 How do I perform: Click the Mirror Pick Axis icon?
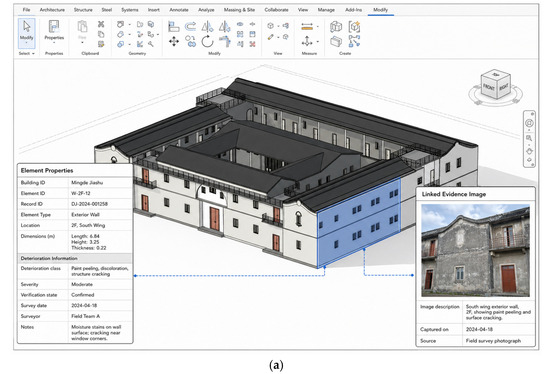tap(208, 26)
